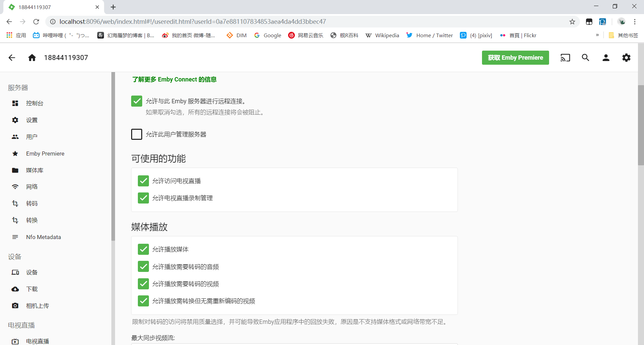Click the page vertical scrollbar thumb

click(641, 125)
